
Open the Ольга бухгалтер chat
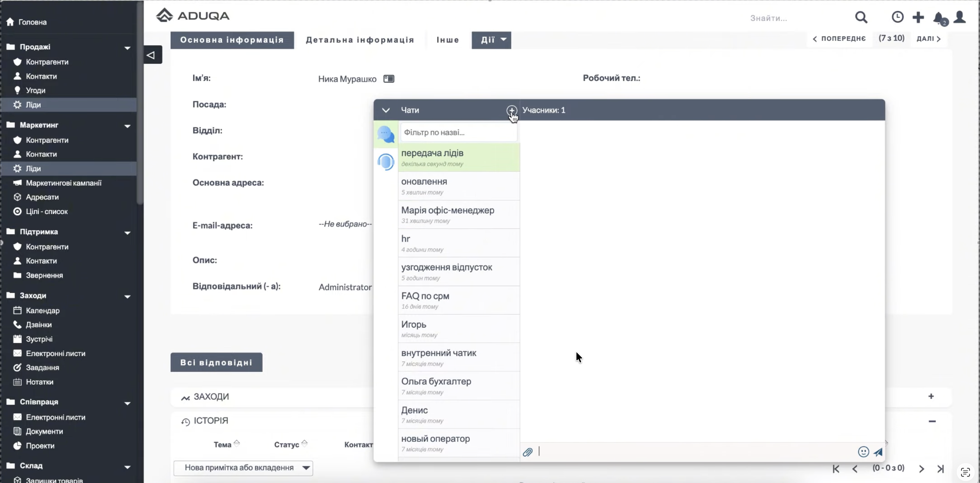(459, 386)
